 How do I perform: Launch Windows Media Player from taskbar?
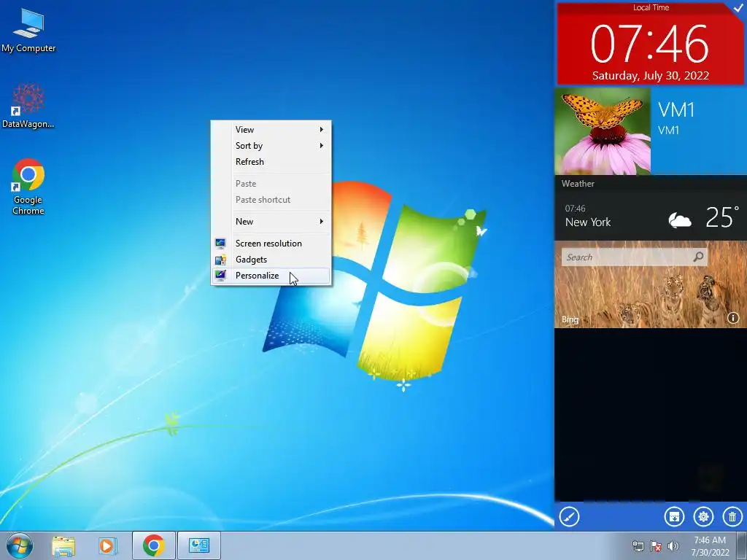pyautogui.click(x=108, y=545)
